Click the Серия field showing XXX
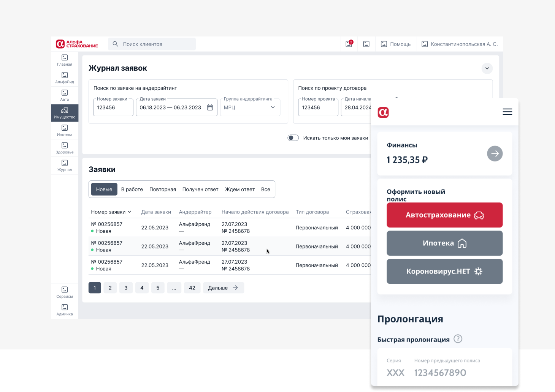 pyautogui.click(x=396, y=373)
